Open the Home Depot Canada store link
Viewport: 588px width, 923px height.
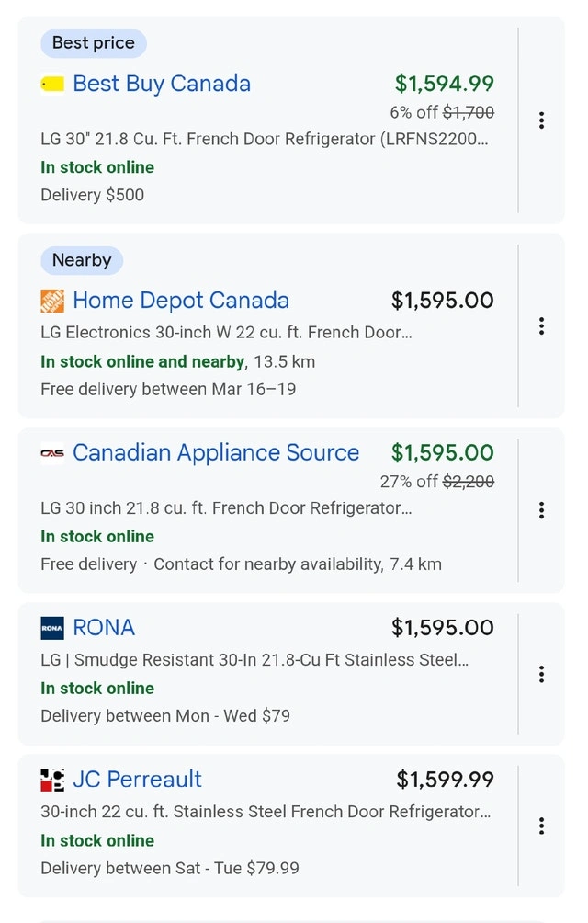click(x=181, y=301)
